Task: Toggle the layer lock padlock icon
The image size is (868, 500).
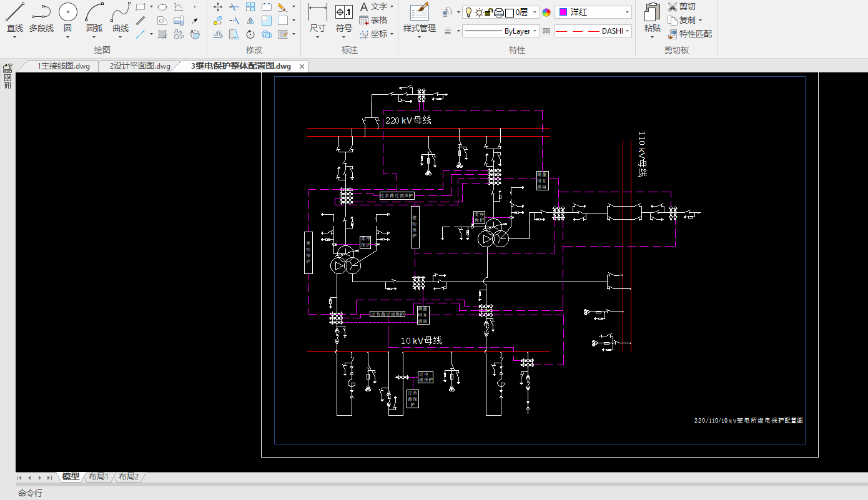Action: (489, 12)
